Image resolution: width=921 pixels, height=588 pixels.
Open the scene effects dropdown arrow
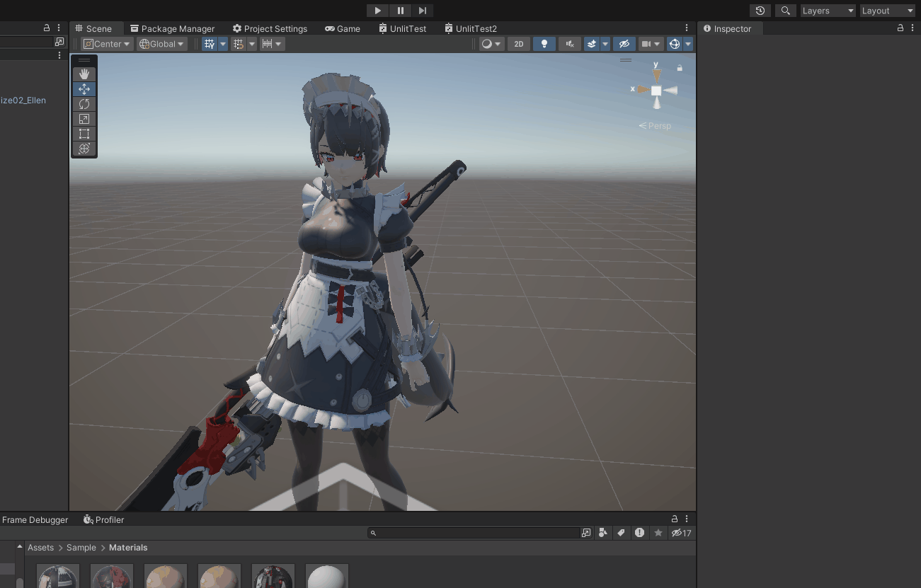605,44
